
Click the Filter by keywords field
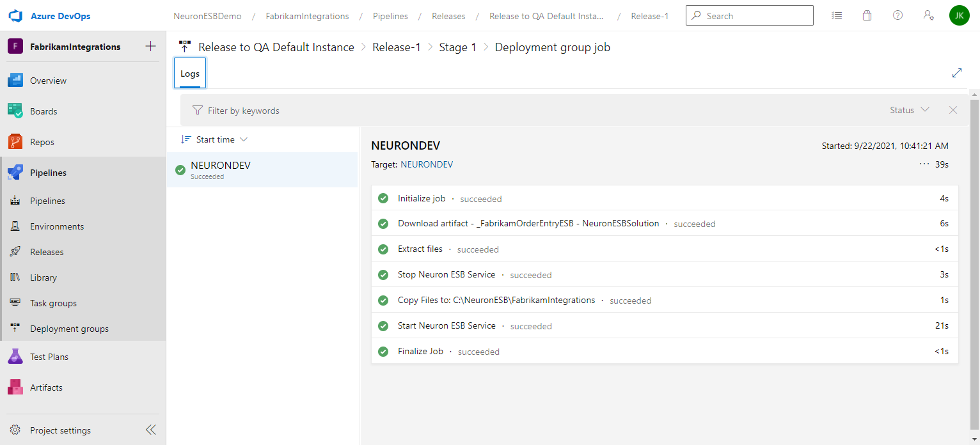[533, 111]
